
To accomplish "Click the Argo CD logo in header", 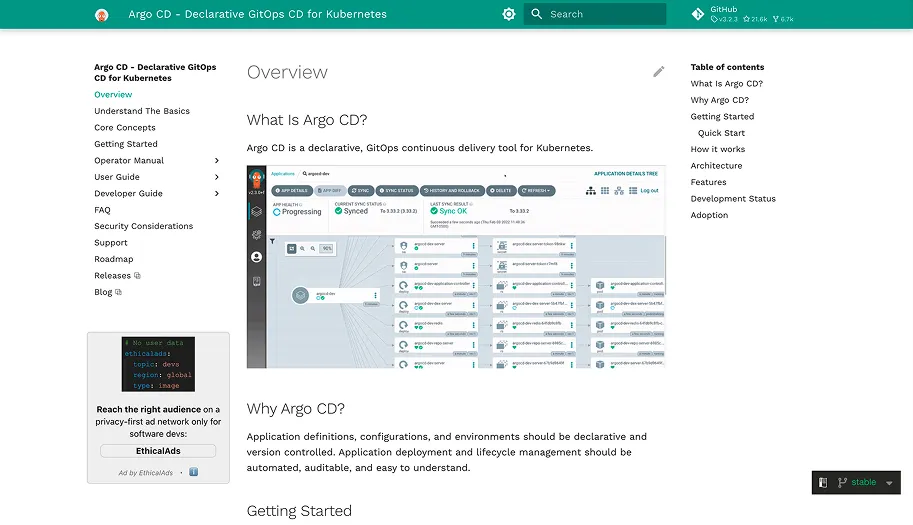I will click(102, 15).
